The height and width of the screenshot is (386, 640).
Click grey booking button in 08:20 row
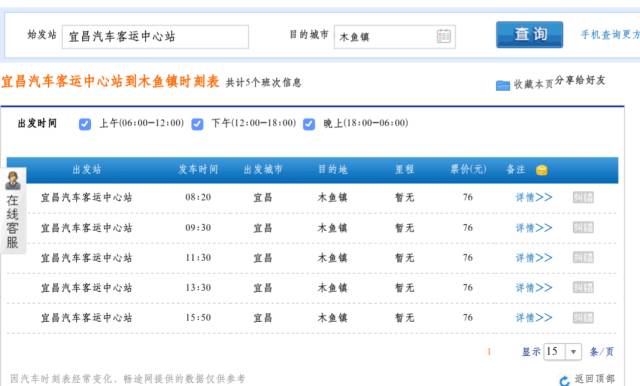(583, 197)
